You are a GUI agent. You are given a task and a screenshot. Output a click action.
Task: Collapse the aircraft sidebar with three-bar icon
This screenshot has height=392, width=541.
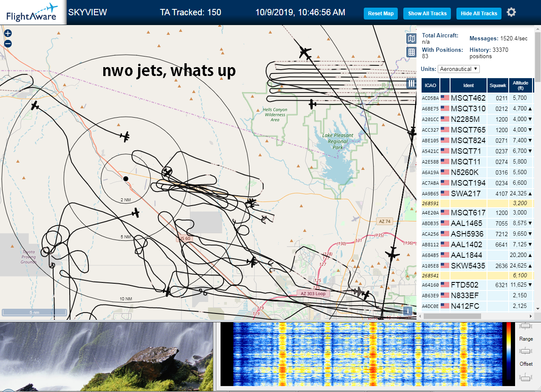click(x=411, y=83)
